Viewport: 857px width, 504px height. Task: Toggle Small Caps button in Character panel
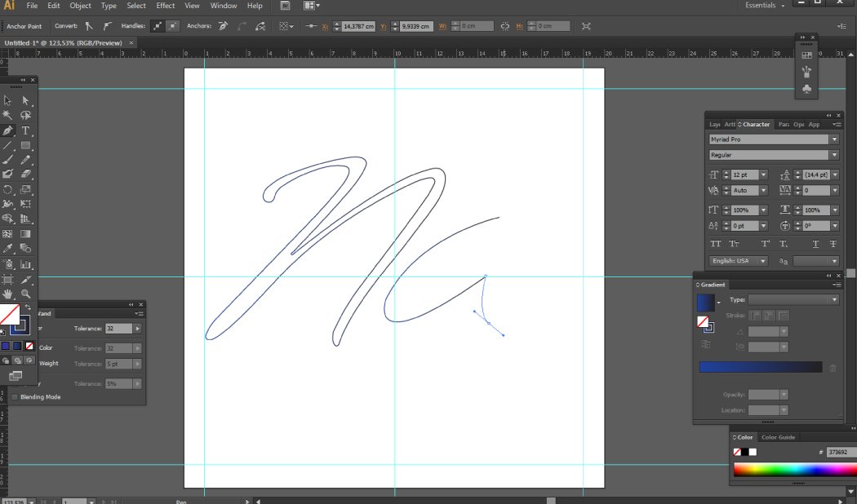(734, 244)
